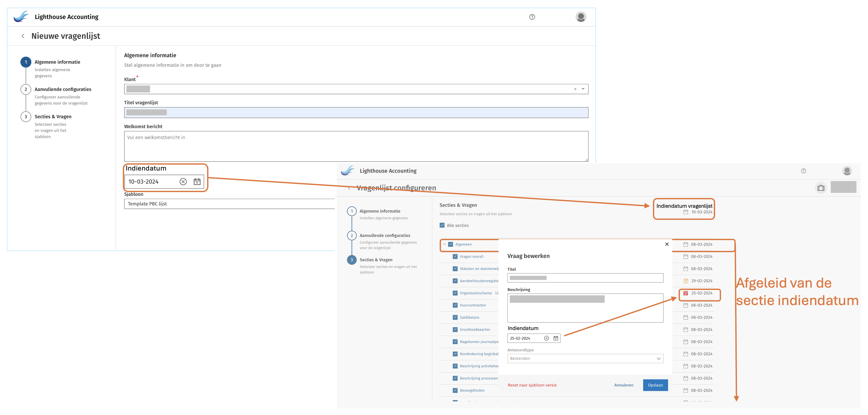Uncheck the Huurcontracten checkbox
The height and width of the screenshot is (415, 868).
tap(455, 305)
